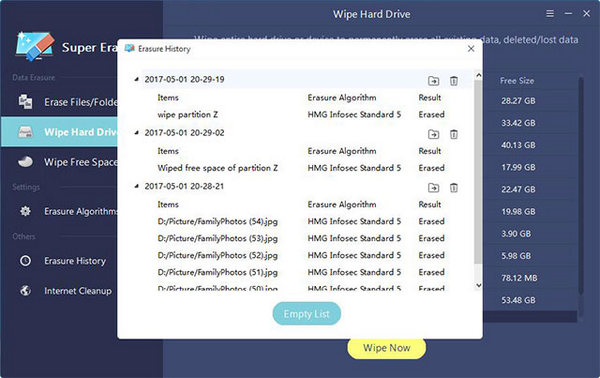Viewport: 600px width, 378px height.
Task: Click the drive list scrollbar in main window
Action: click(x=581, y=186)
